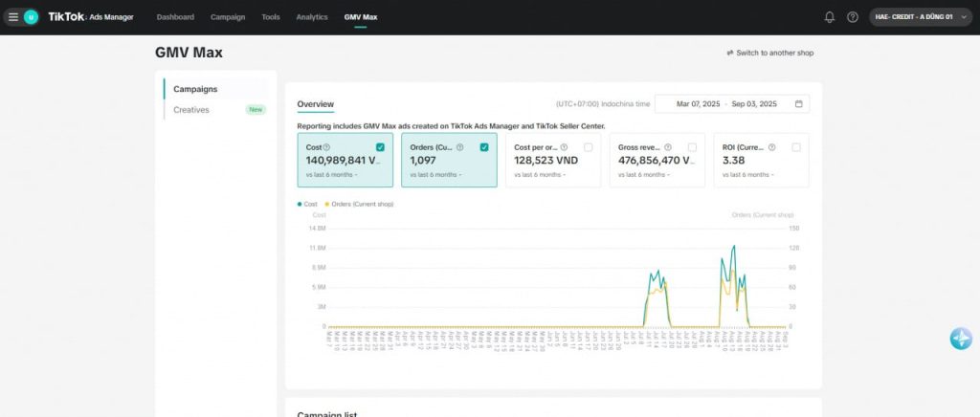
Task: Click the calendar icon in date range
Action: coord(798,103)
